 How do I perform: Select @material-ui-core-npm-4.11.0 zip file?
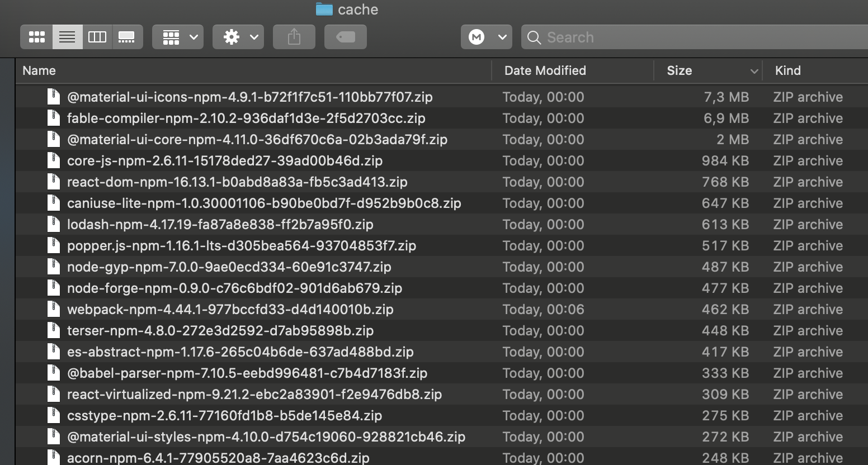257,140
